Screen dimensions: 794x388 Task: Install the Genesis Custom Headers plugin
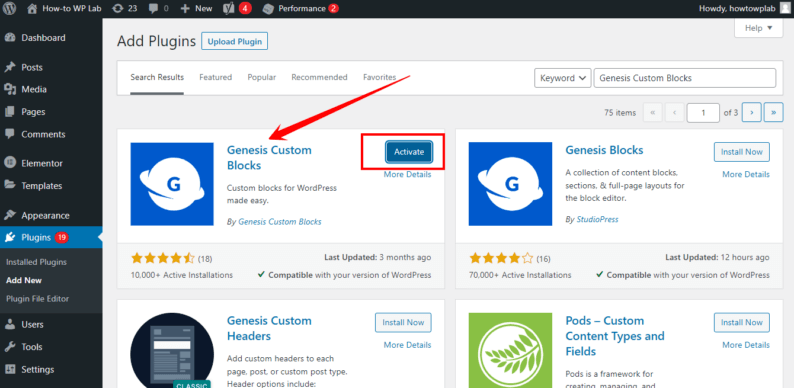click(403, 322)
